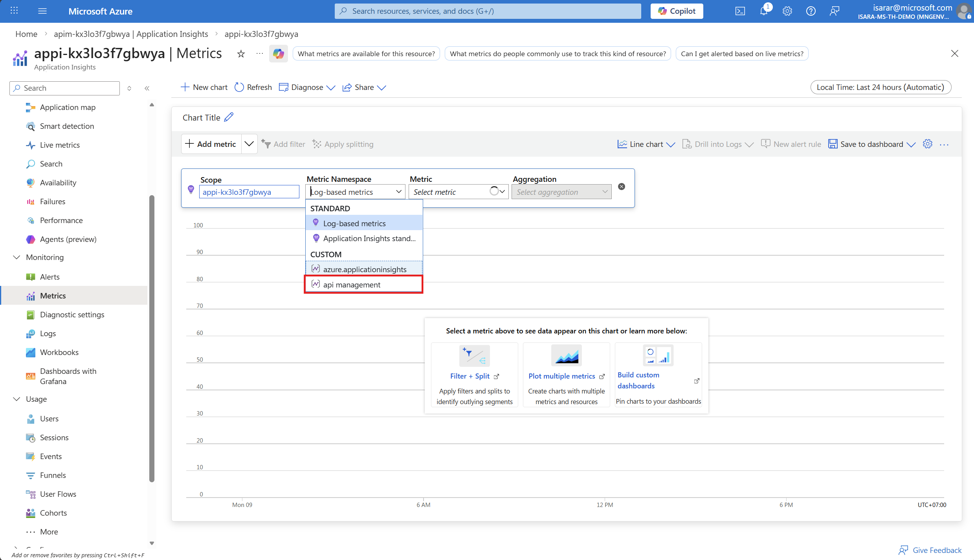The image size is (974, 560).
Task: Open the feedback icon in header
Action: click(x=835, y=11)
